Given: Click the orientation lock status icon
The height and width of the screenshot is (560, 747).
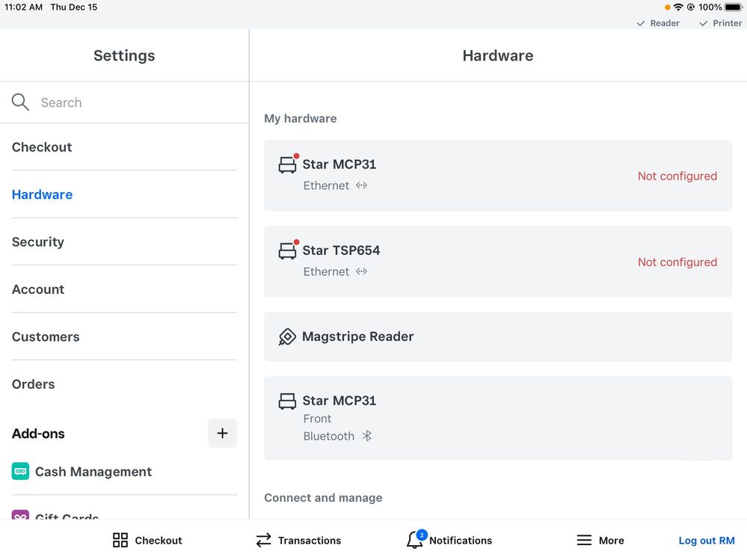Looking at the screenshot, I should coord(690,7).
